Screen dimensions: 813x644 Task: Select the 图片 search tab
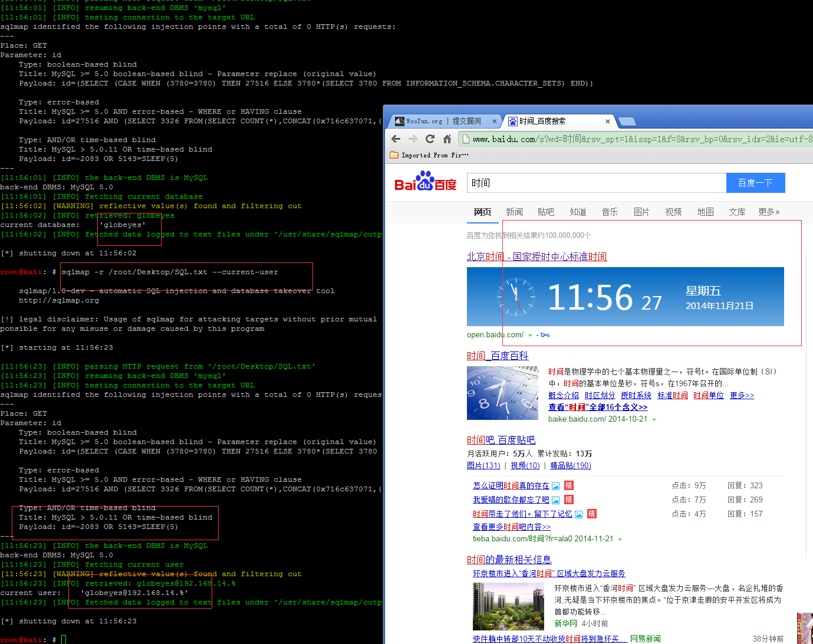(x=641, y=212)
